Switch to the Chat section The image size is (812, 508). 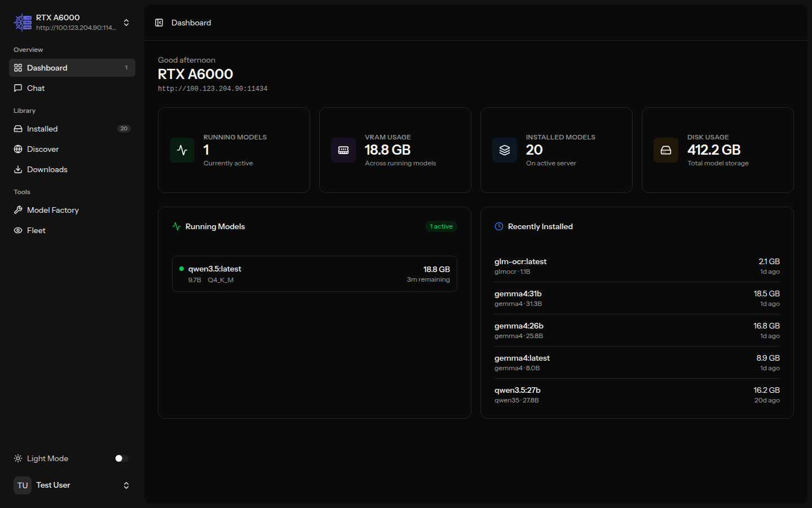pyautogui.click(x=36, y=87)
